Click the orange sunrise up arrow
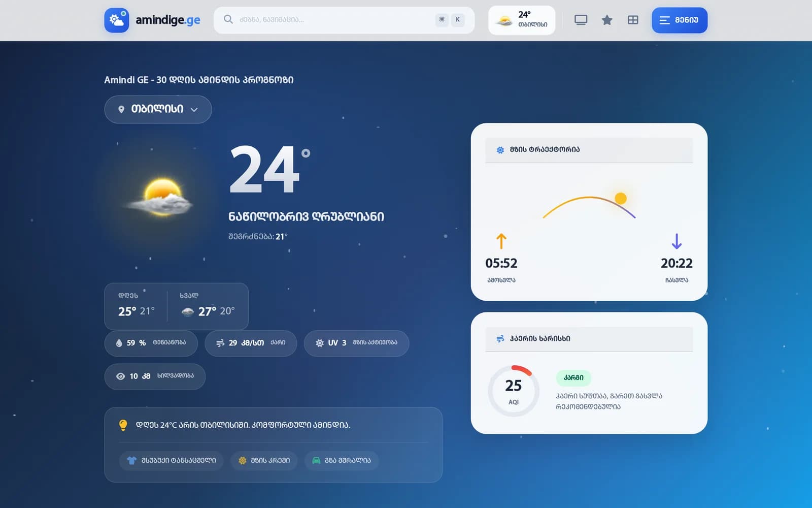This screenshot has height=508, width=812. click(501, 241)
